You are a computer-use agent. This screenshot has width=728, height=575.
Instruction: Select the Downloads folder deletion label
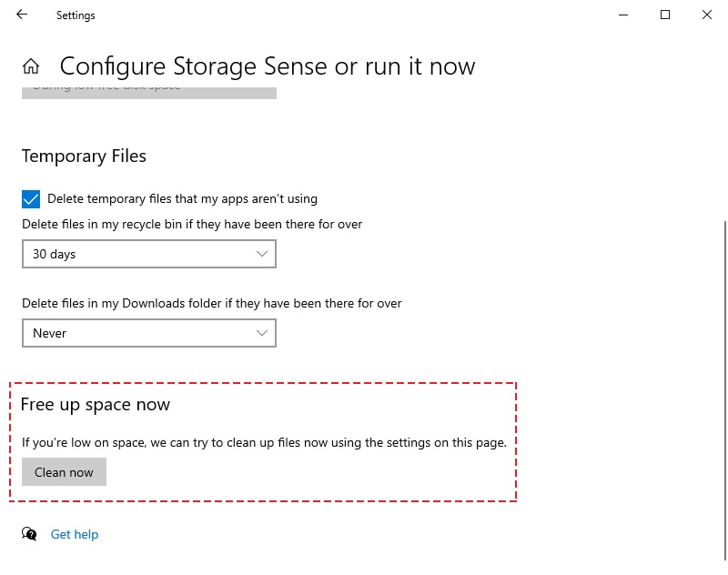click(212, 303)
